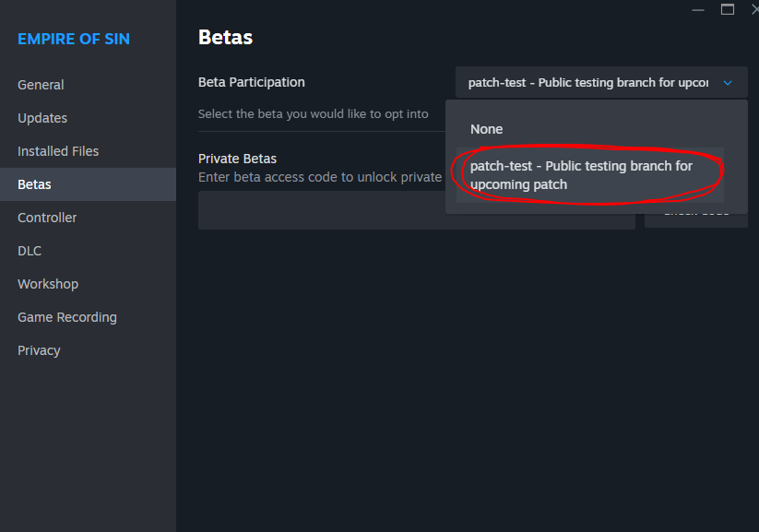
Task: Click the partially hidden Check Code button
Action: pos(696,220)
